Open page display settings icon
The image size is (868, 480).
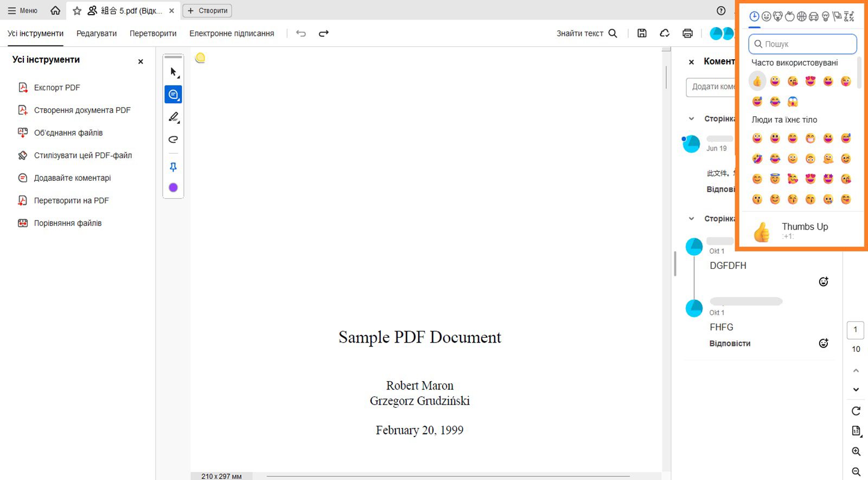pos(856,431)
